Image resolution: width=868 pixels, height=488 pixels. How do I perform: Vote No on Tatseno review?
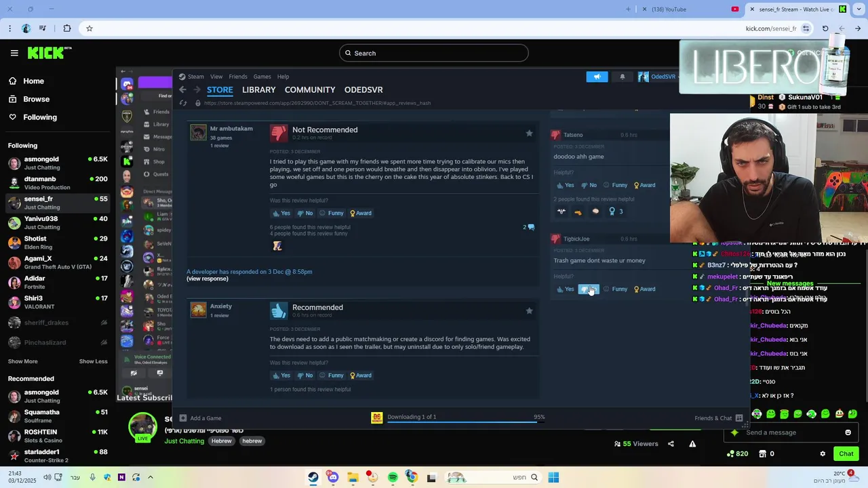589,185
